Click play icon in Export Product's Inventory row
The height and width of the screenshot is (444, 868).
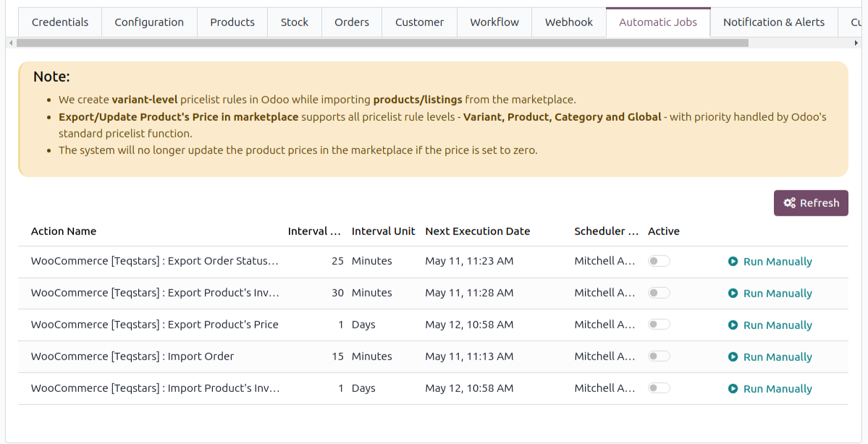click(x=733, y=293)
